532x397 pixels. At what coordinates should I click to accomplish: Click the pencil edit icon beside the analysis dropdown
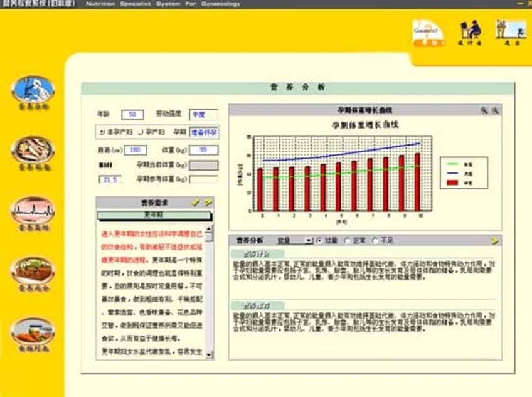point(494,239)
